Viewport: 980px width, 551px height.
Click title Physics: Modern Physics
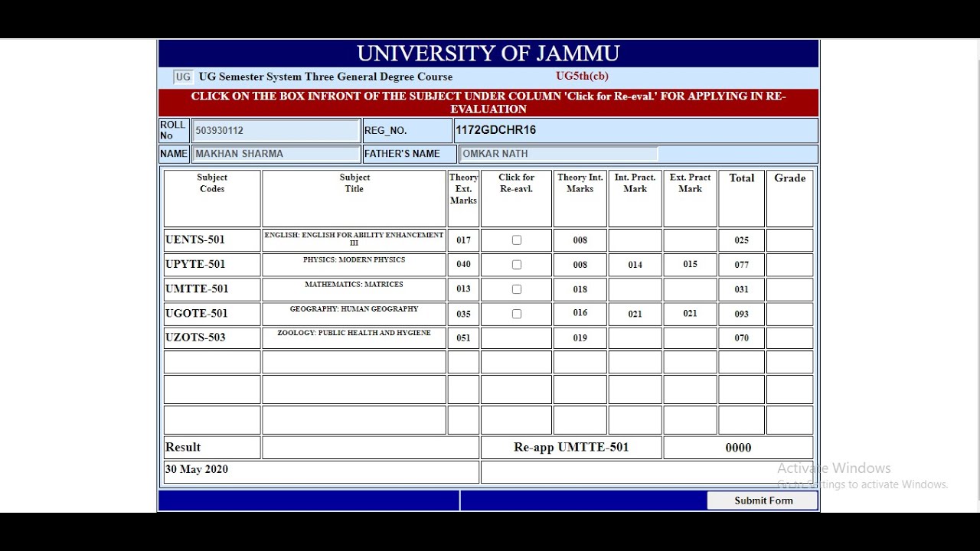point(354,259)
